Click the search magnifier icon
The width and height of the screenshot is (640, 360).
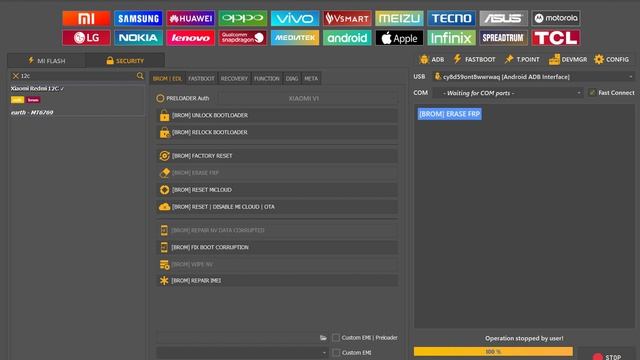coord(140,76)
